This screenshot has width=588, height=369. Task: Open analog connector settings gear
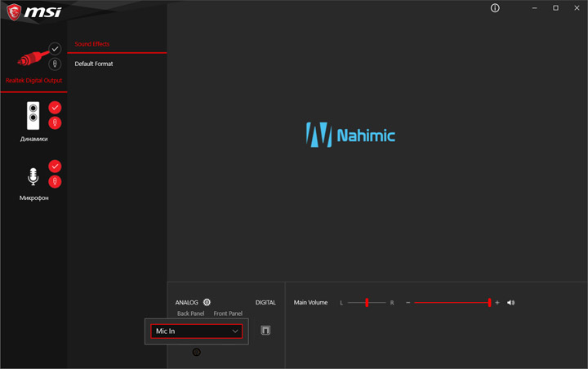[x=207, y=302]
